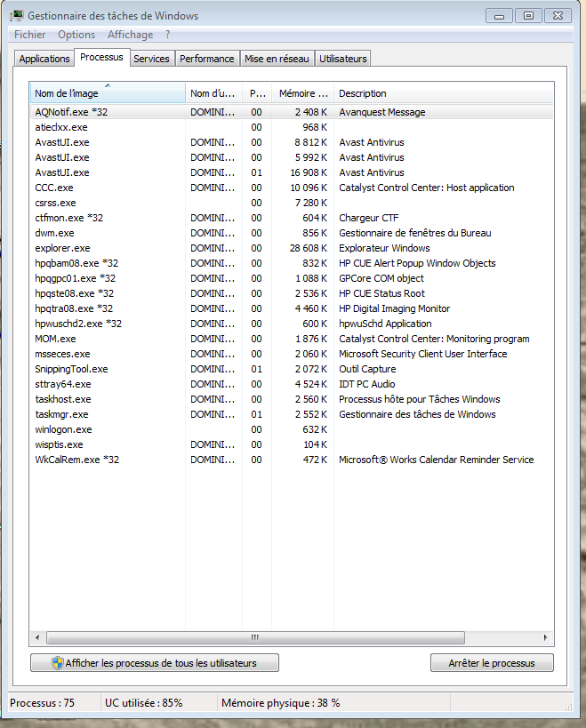Open the Performance tab
This screenshot has width=586, height=728.
[x=206, y=59]
